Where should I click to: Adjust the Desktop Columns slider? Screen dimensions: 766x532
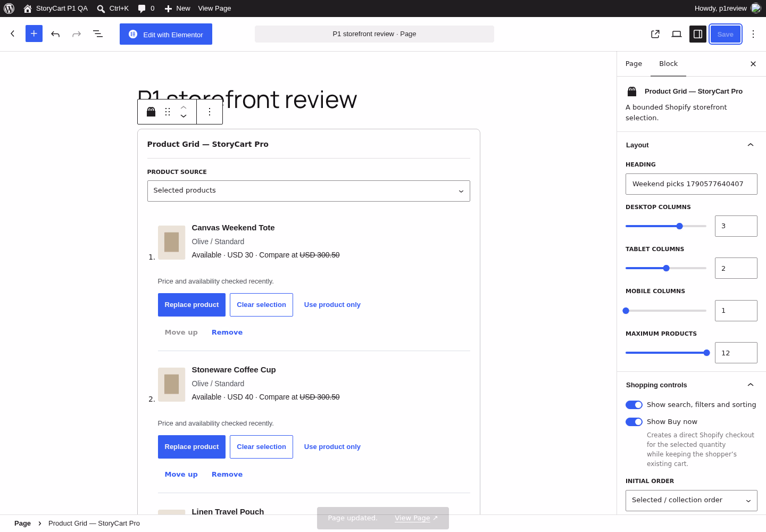[666, 226]
